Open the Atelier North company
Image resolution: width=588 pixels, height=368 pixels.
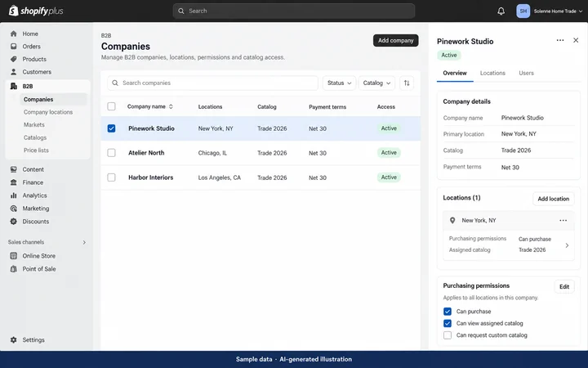pos(146,153)
